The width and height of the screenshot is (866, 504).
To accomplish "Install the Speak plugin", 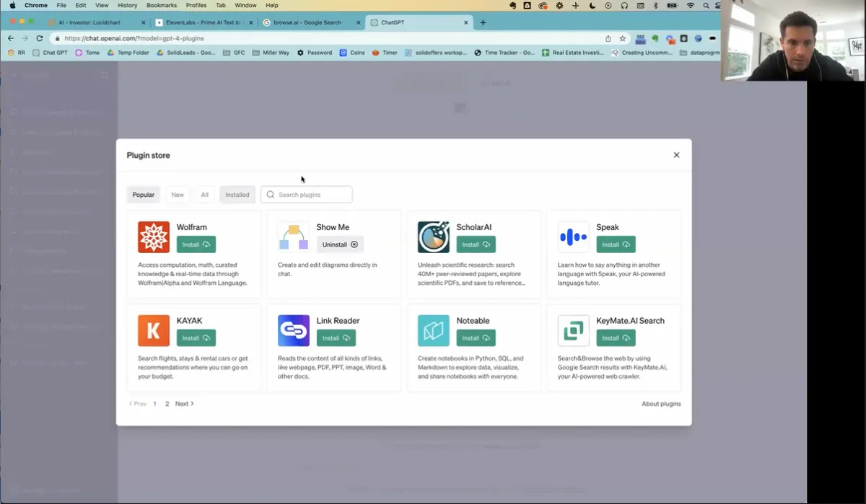I will 616,244.
